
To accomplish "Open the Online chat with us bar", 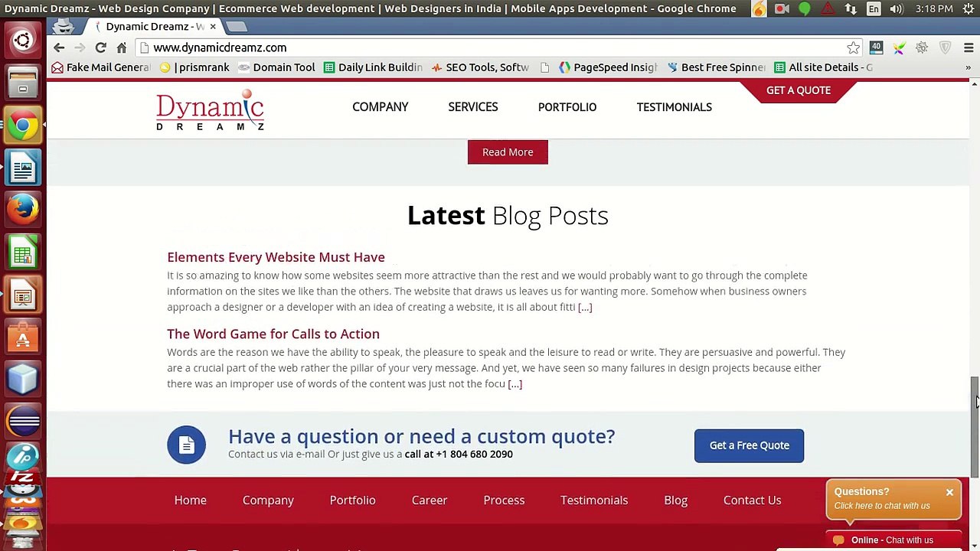I will (x=894, y=540).
